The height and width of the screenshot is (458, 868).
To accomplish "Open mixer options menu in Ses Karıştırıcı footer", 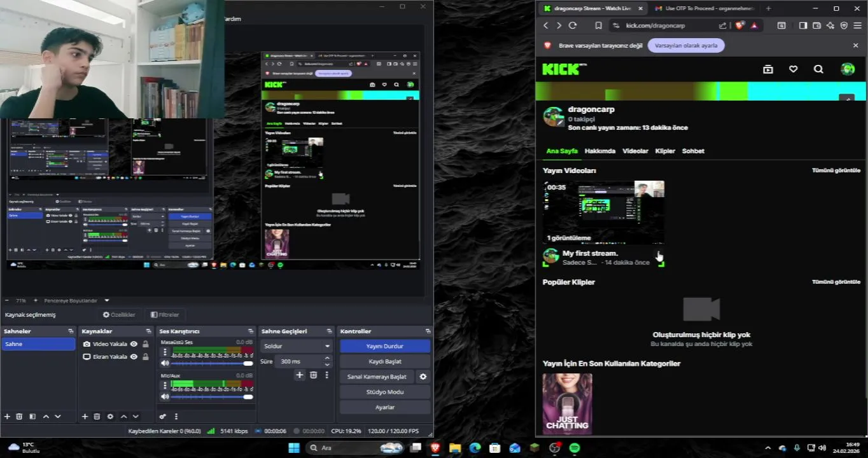I will [176, 417].
